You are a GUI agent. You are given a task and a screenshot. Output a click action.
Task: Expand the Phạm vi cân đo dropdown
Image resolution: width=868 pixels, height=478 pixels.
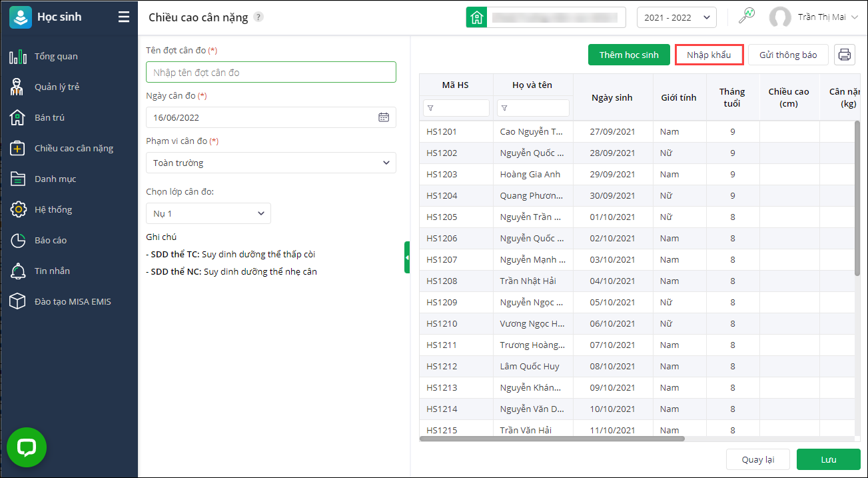[x=271, y=163]
